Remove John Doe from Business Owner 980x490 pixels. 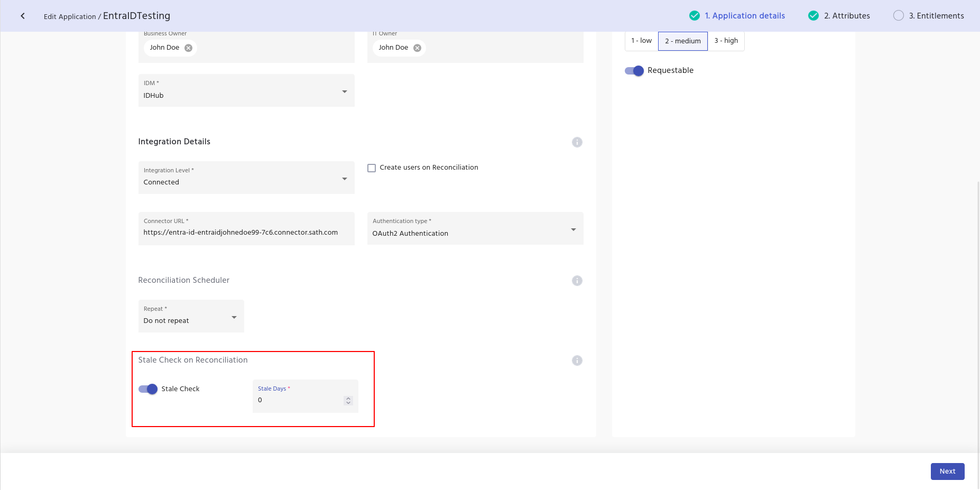pos(188,48)
